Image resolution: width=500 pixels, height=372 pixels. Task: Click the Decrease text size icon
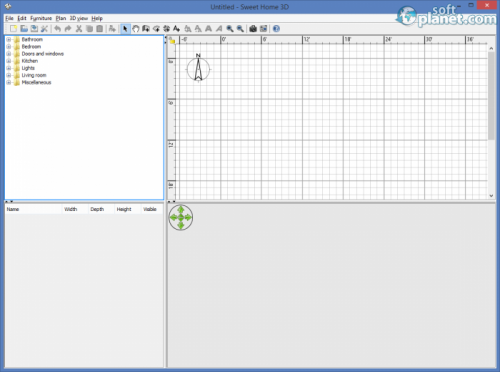pyautogui.click(x=198, y=29)
